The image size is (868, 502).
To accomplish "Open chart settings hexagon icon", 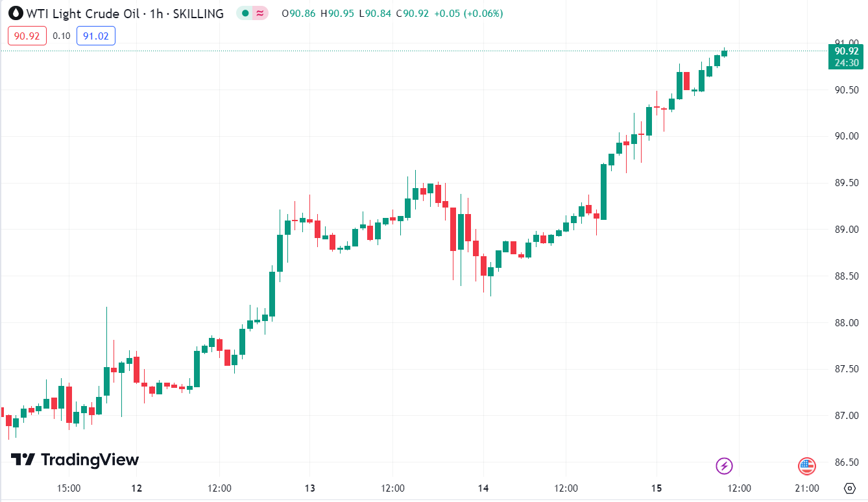I will click(x=850, y=488).
